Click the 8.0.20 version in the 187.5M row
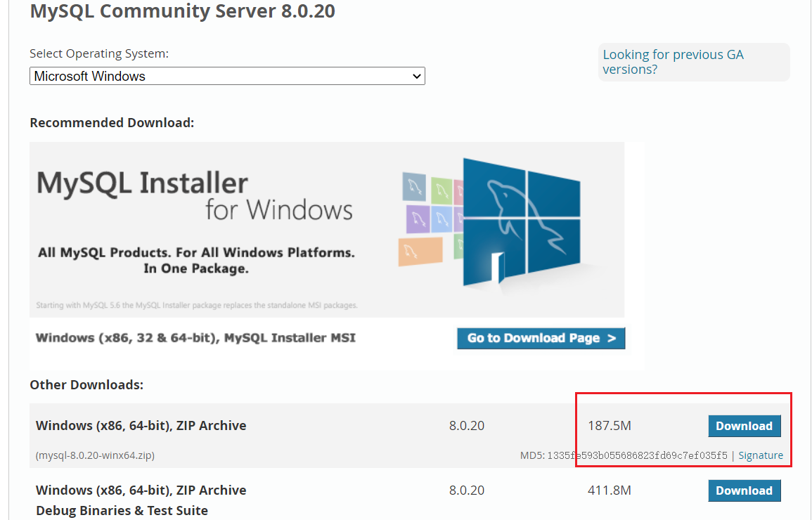The image size is (812, 520). 467,426
